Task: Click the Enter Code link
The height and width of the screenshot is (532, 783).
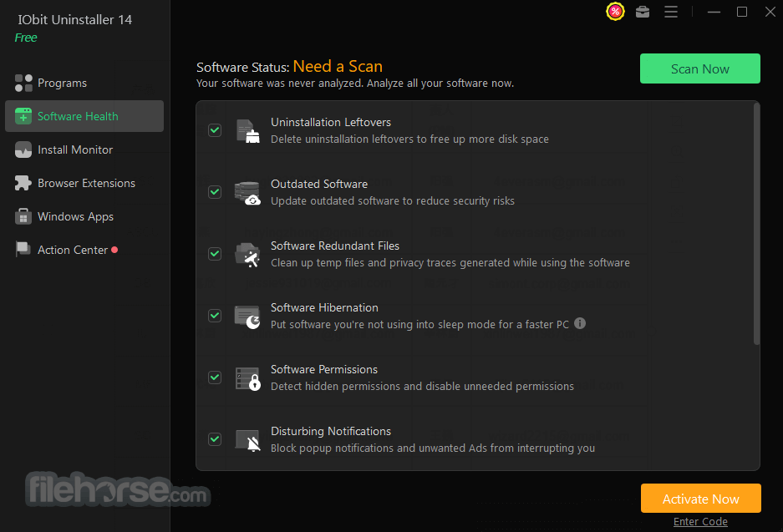Action: (x=700, y=521)
